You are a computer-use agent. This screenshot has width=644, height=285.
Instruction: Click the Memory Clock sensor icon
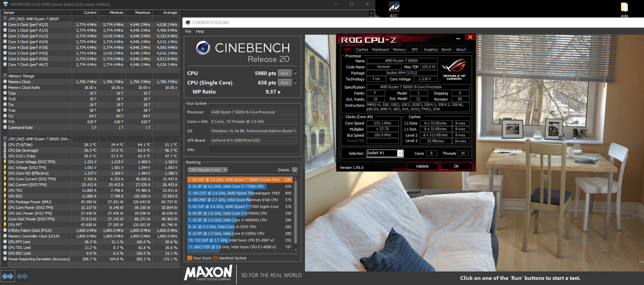[x=5, y=82]
